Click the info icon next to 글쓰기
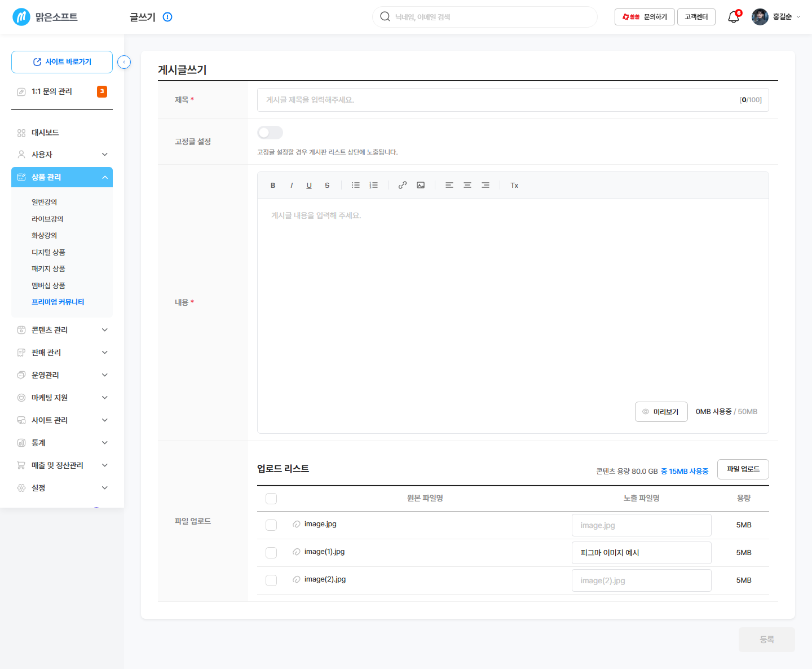Screen dimensions: 812x669 pos(167,17)
